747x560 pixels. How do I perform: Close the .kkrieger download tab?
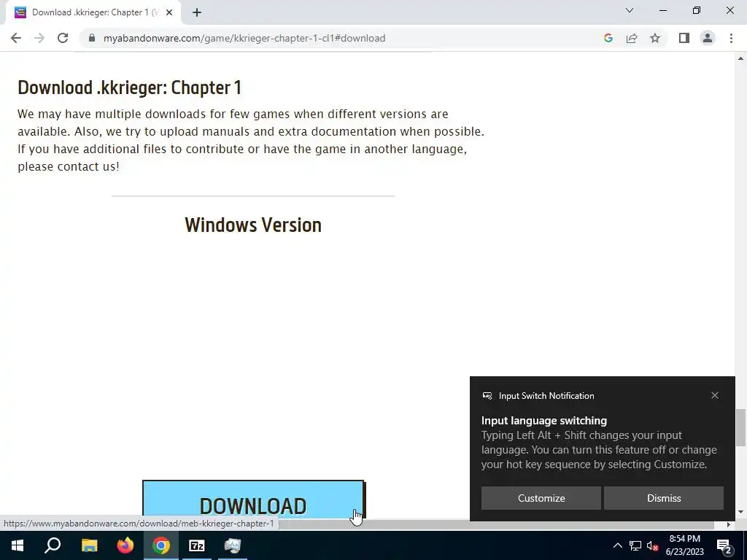pos(169,12)
